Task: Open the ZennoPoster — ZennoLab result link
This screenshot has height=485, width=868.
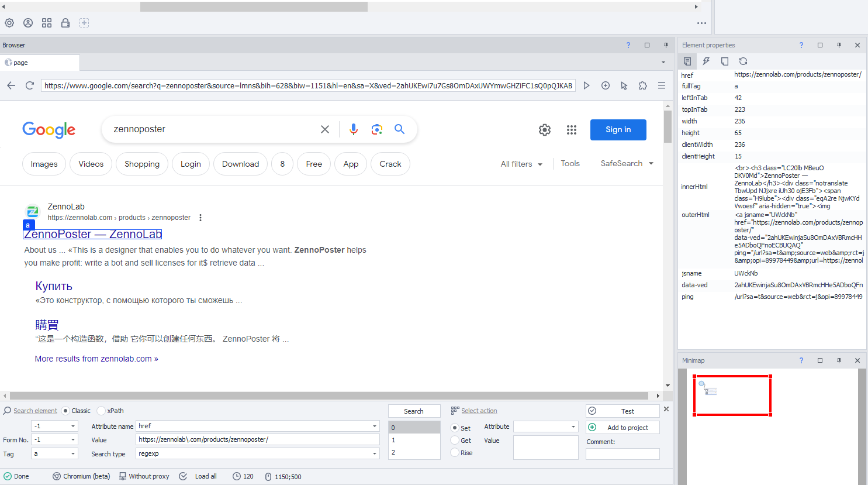Action: [93, 234]
